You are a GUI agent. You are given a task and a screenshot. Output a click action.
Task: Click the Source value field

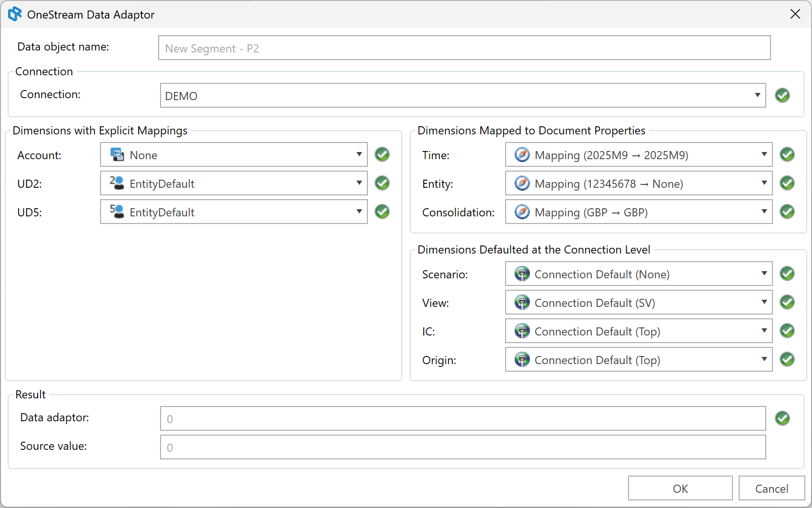pyautogui.click(x=463, y=447)
